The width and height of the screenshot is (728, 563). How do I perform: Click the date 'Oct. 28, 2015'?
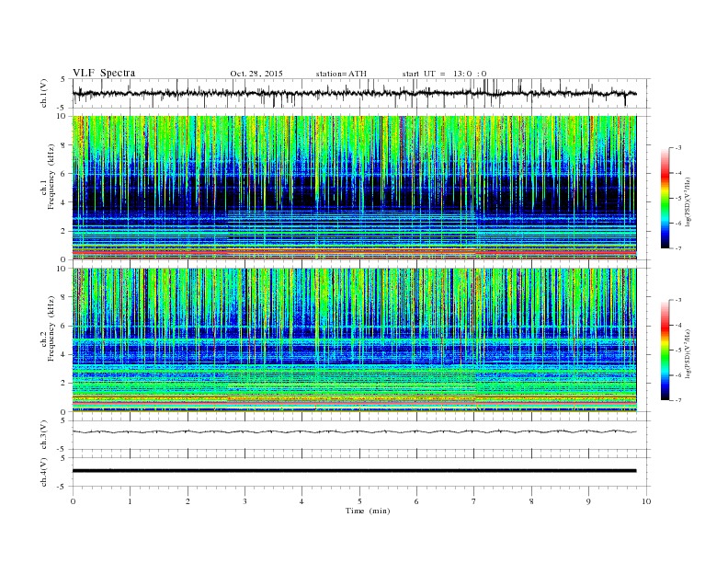click(x=256, y=74)
